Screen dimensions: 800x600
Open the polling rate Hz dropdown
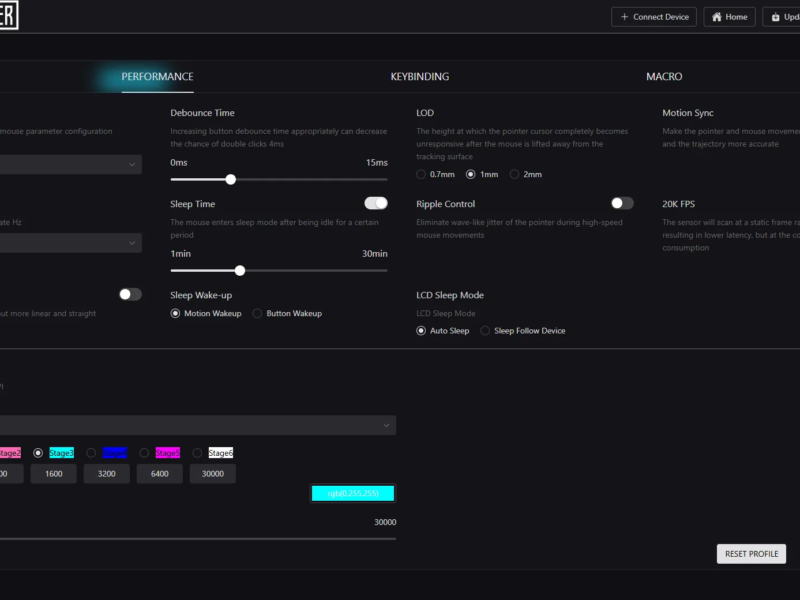click(x=71, y=243)
